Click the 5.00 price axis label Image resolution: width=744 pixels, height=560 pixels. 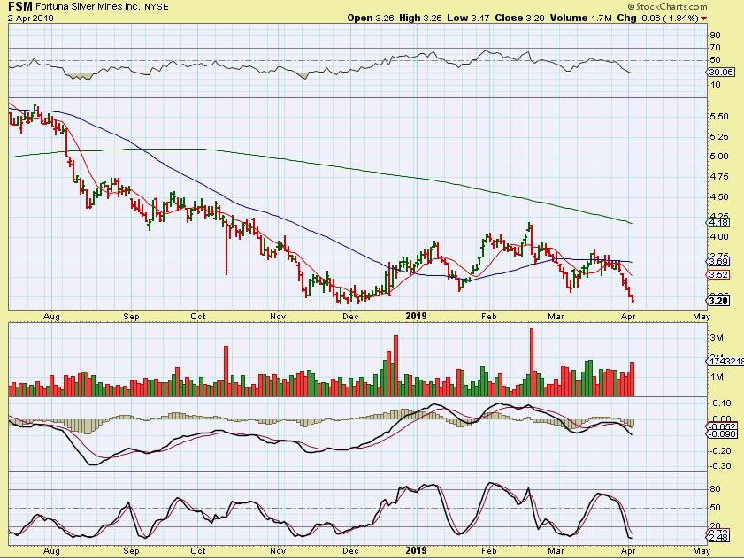719,157
